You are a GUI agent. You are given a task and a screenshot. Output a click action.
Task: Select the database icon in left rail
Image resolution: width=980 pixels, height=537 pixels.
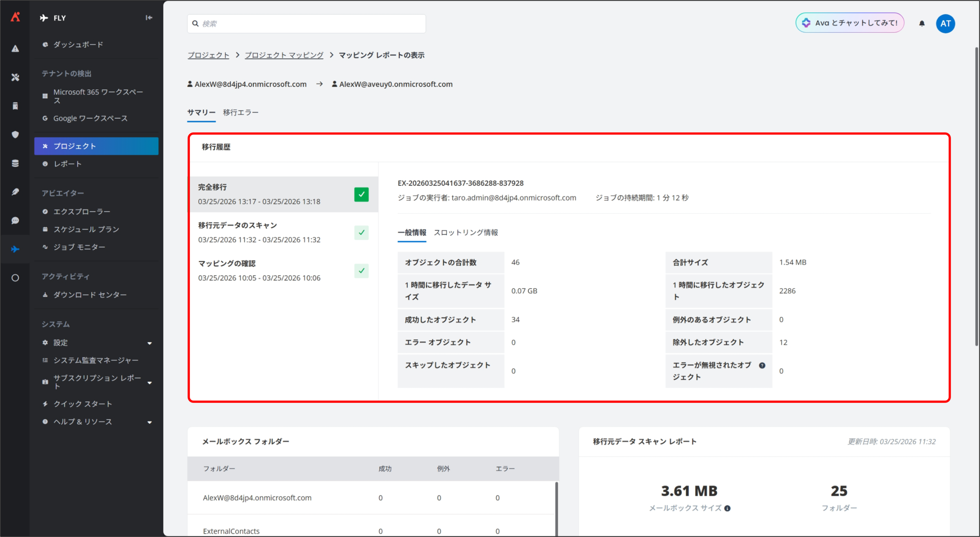[x=15, y=163]
